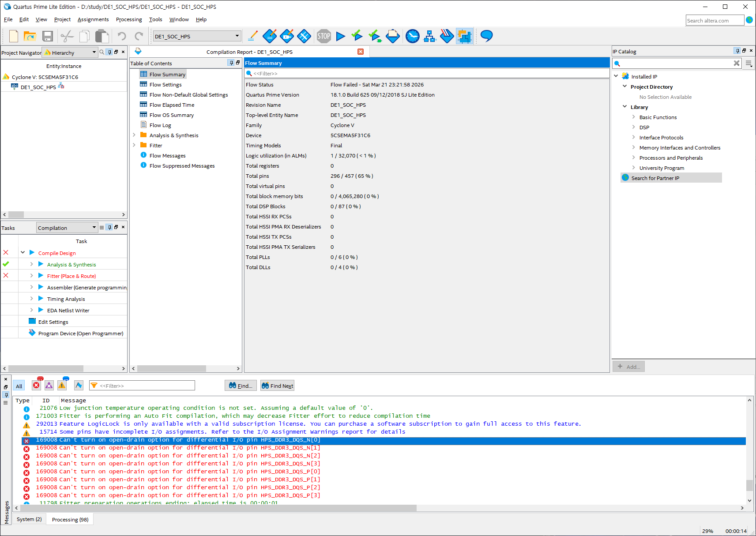This screenshot has height=536, width=756.
Task: Expand Basic Functions in IP Catalog
Action: click(x=634, y=117)
